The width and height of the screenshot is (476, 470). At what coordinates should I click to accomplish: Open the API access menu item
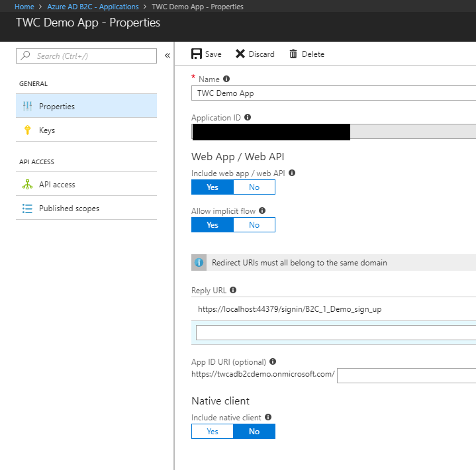tap(86, 184)
